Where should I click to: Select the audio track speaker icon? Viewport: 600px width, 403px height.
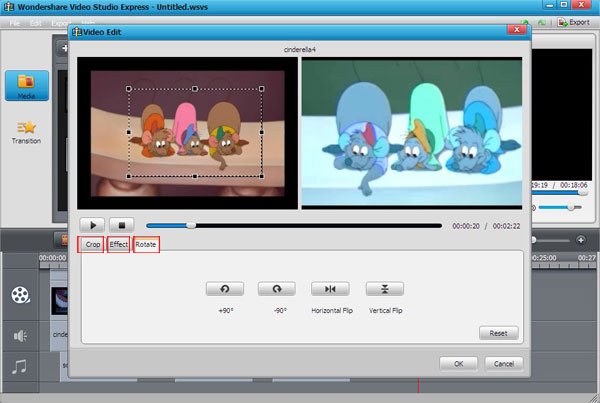point(21,335)
